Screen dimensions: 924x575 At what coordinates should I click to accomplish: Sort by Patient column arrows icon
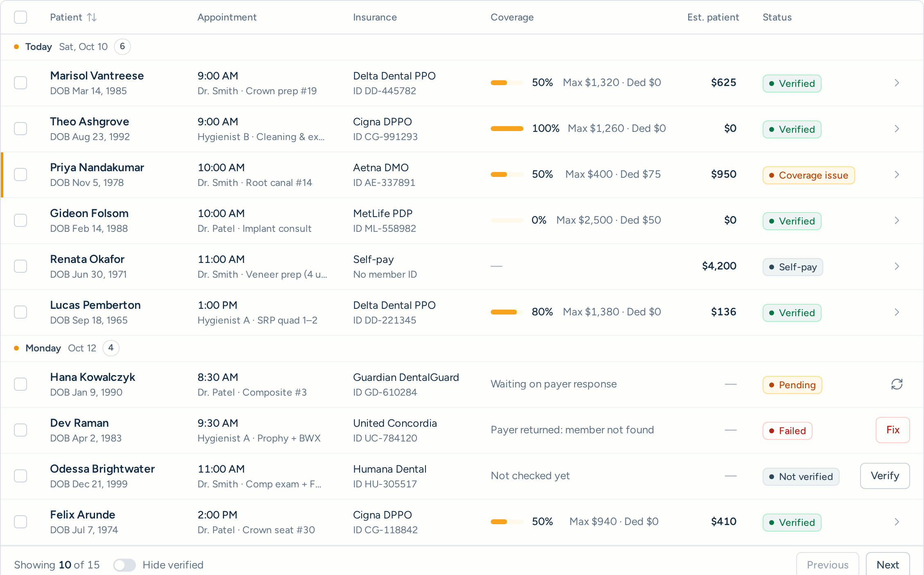pos(92,17)
